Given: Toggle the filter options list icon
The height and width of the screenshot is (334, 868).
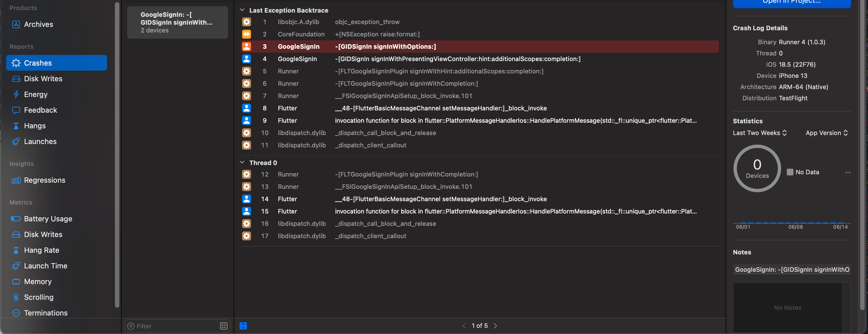Looking at the screenshot, I should pyautogui.click(x=224, y=326).
